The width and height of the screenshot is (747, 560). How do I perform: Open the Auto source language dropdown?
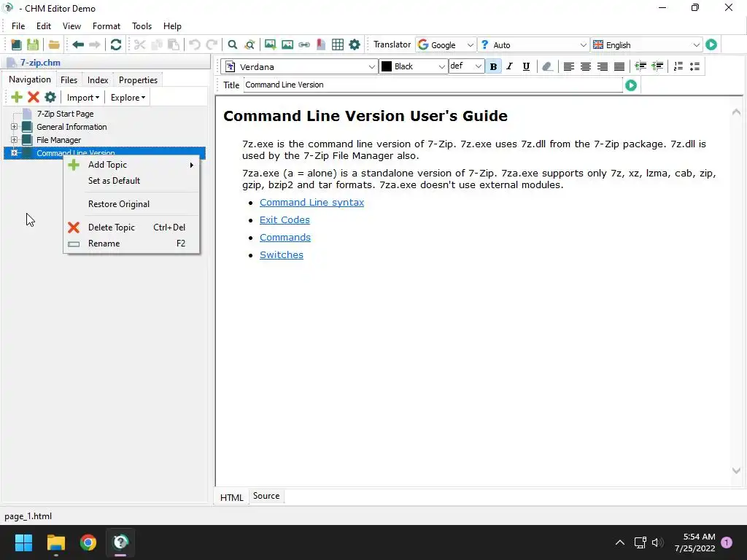click(x=533, y=44)
